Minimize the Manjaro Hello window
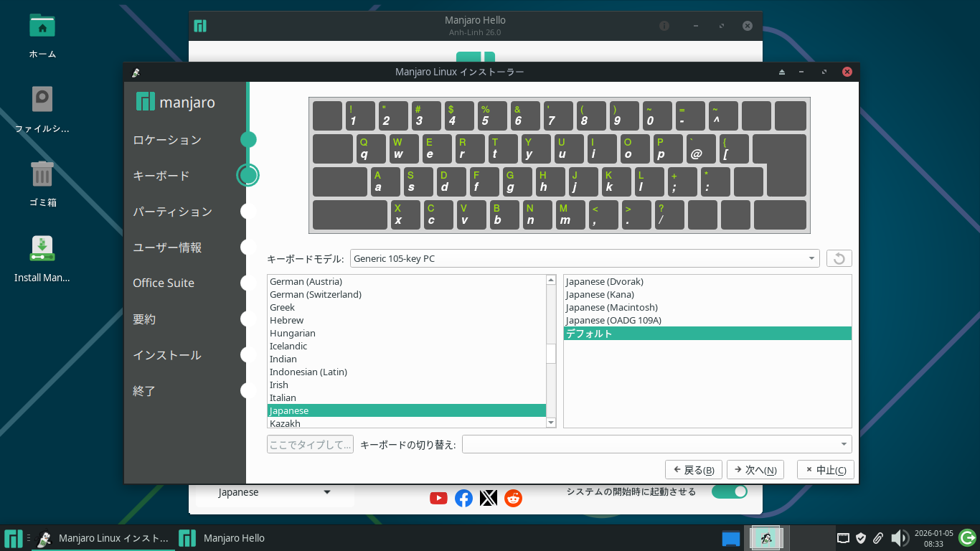 click(x=696, y=26)
